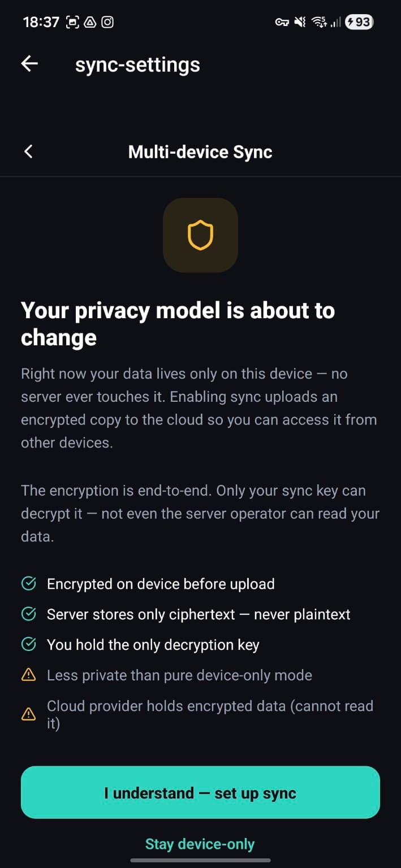The height and width of the screenshot is (868, 401).
Task: Click the charging battery indicator showing 93
Action: pyautogui.click(x=358, y=21)
